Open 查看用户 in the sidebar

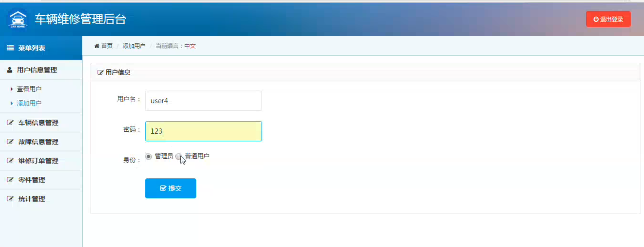tap(29, 89)
